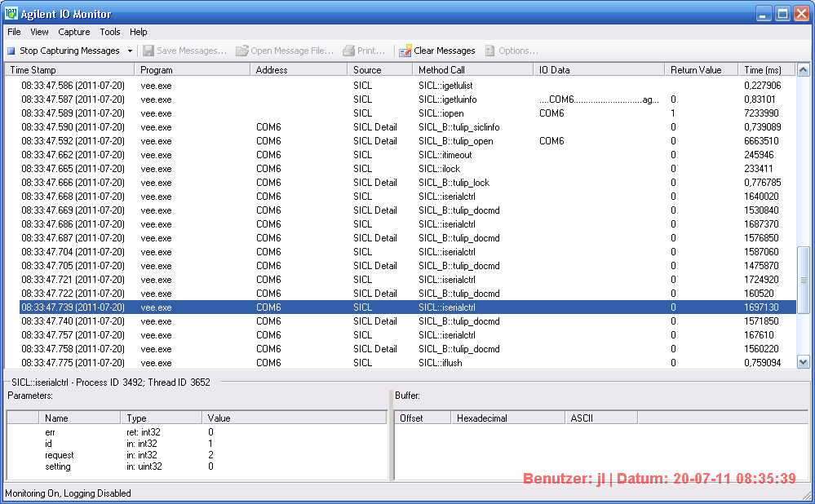Click the Print printer icon
The image size is (815, 504).
349,51
